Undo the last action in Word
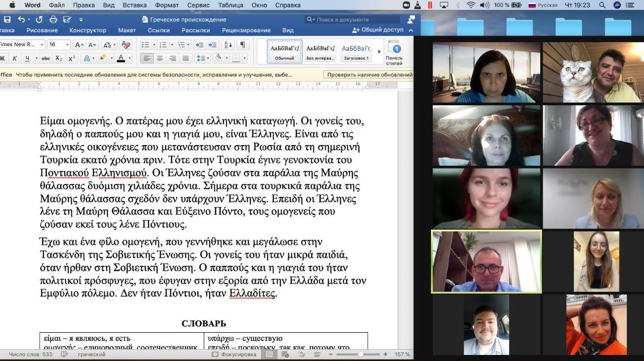 21,20
